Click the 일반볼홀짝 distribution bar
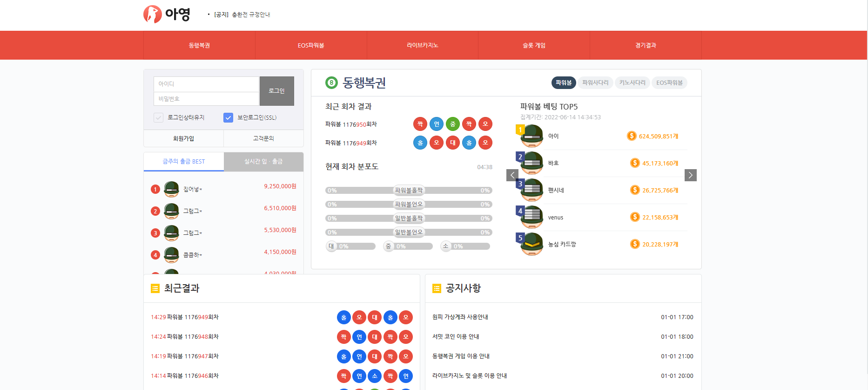 coord(409,218)
